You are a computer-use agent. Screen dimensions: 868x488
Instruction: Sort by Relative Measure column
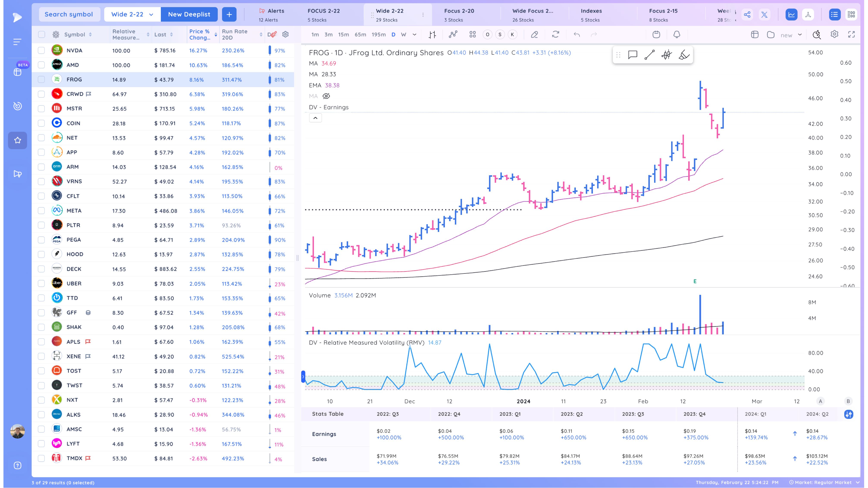(x=148, y=35)
